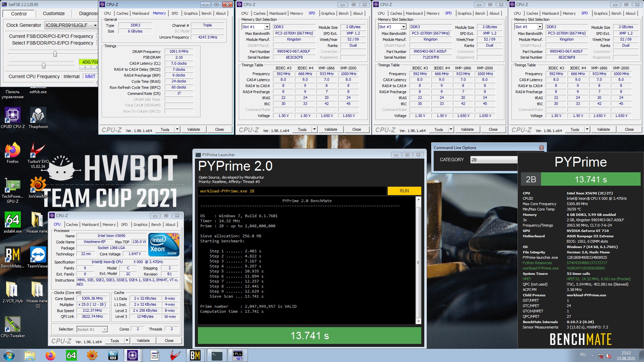Click the PYPrime output scrollbar thumb

tap(418, 262)
